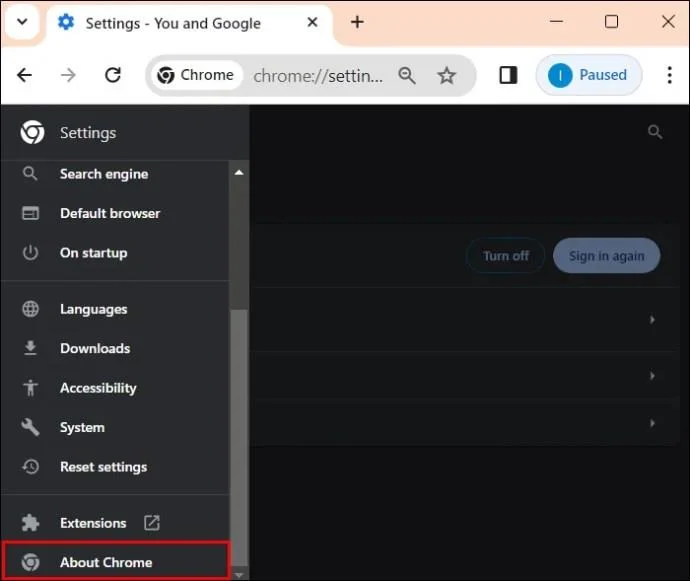Click the Reset settings history icon
This screenshot has width=690, height=581.
tap(30, 467)
